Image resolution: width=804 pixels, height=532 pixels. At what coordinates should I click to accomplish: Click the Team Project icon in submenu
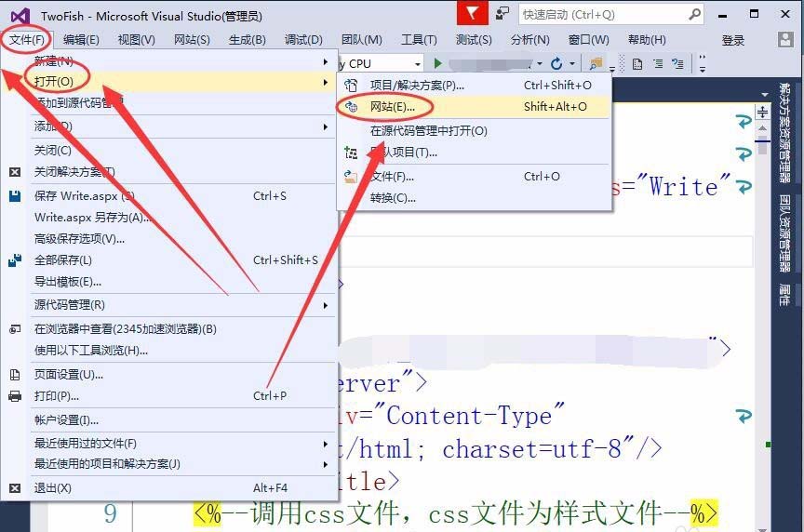coord(351,153)
